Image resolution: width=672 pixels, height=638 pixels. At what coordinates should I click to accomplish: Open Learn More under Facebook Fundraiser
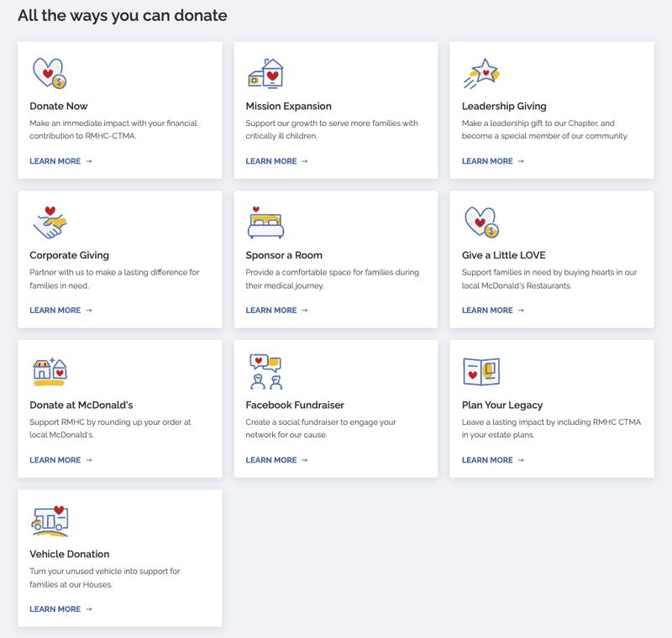272,459
